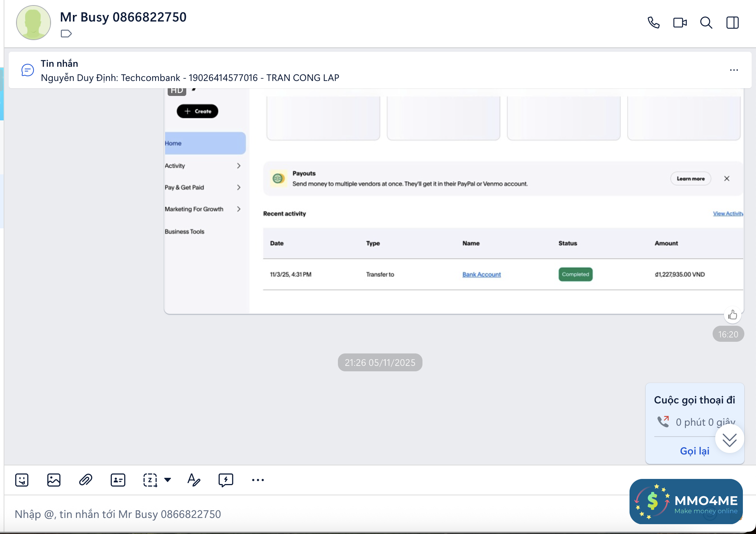Open the screenshot capture options dropdown arrow
Screen dimensions: 756x534
[x=168, y=480]
